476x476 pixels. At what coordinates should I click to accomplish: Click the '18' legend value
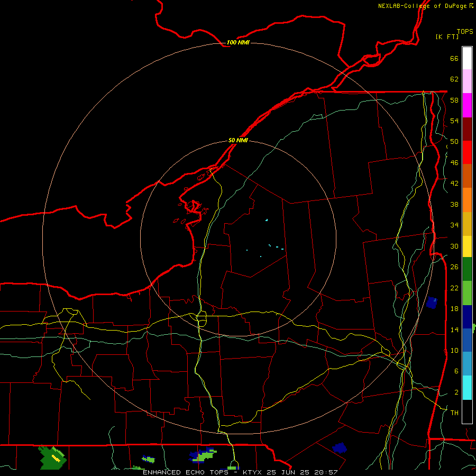454,309
